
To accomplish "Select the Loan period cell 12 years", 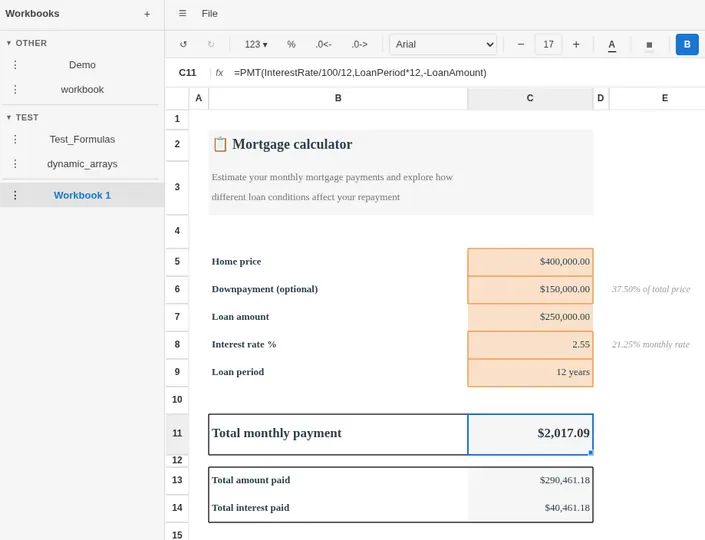I will [x=530, y=372].
